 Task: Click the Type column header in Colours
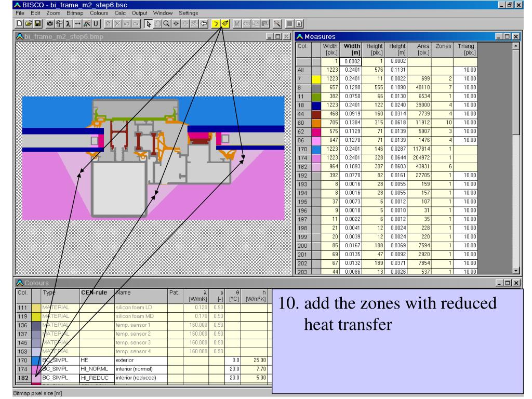coord(60,296)
